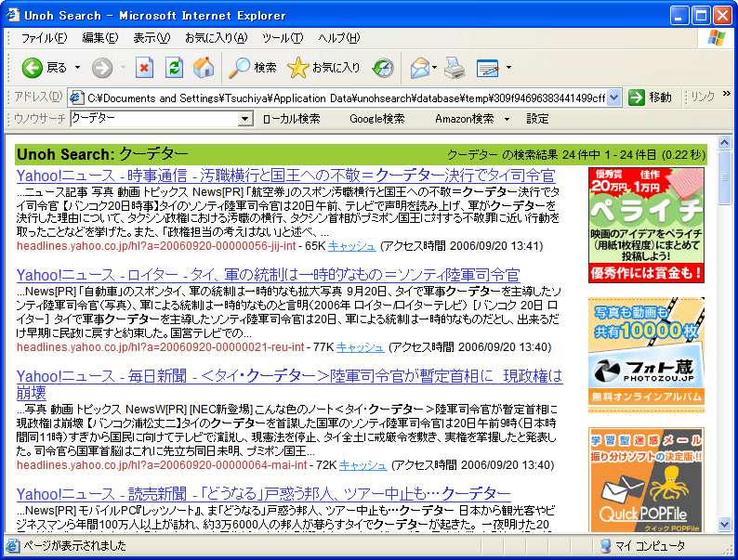Open Back button history dropdown arrow
Image resolution: width=738 pixels, height=560 pixels.
(x=77, y=68)
